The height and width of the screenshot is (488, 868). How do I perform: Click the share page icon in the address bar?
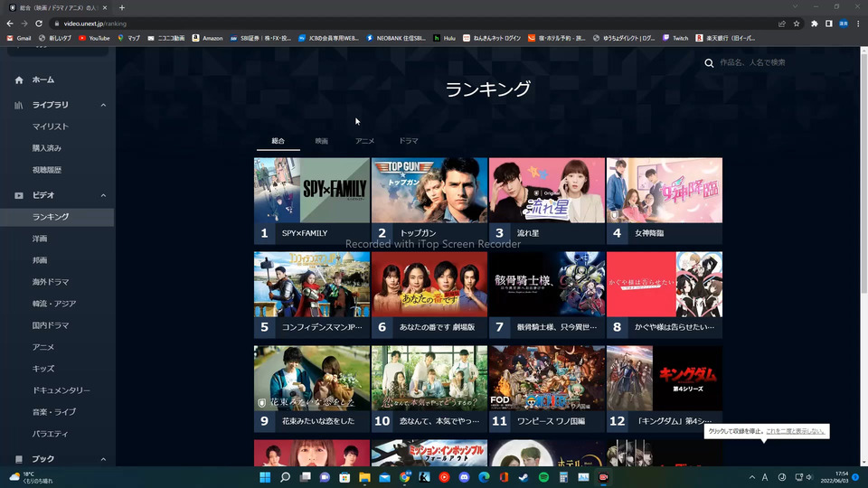[x=781, y=23]
